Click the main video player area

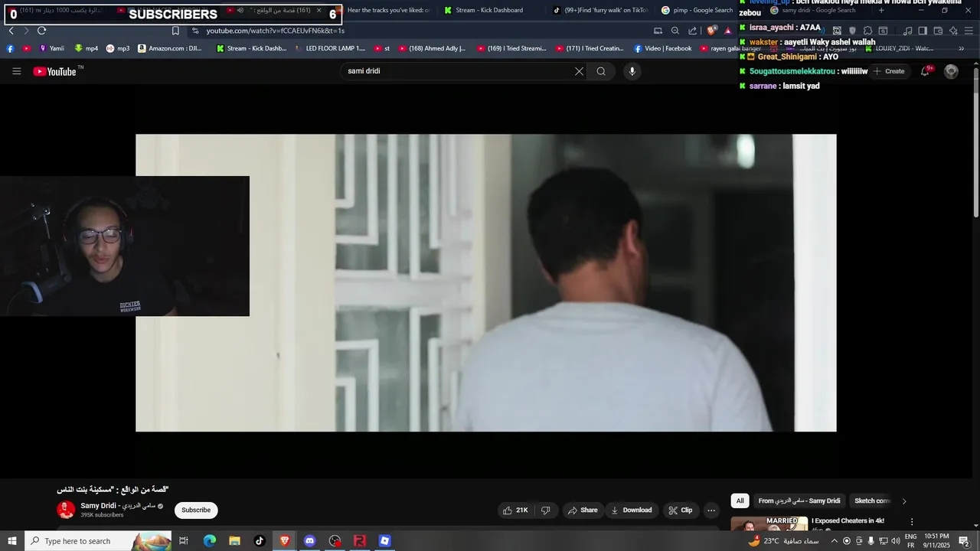pos(486,283)
